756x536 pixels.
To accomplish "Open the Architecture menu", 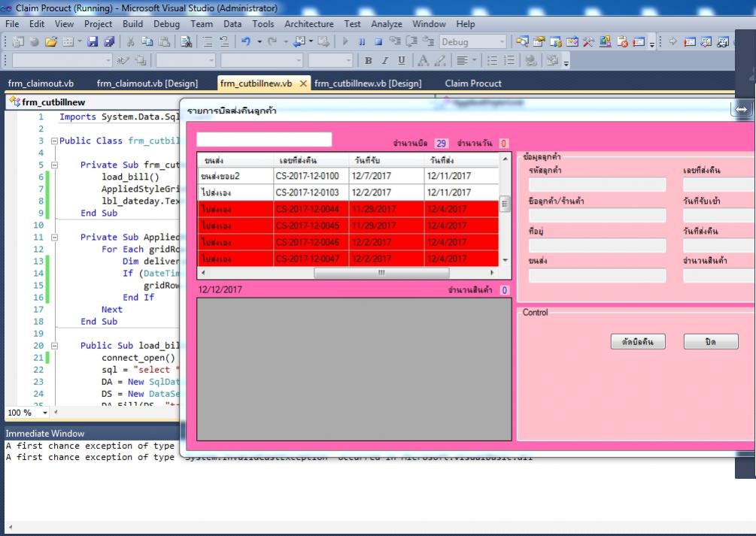I will click(x=308, y=23).
